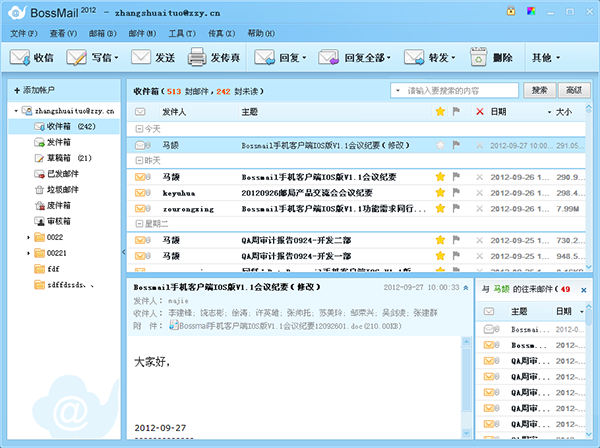Toggle flag on zourongxing email row
The height and width of the screenshot is (448, 600).
(x=456, y=208)
